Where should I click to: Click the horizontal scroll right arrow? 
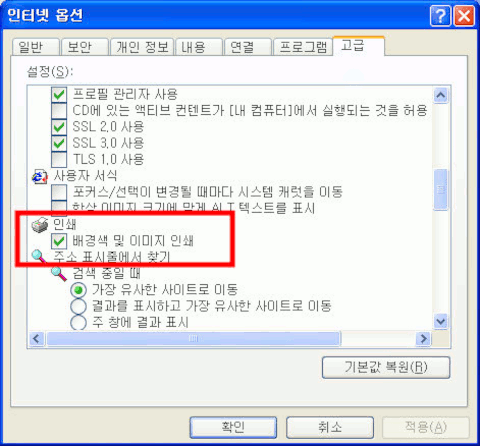click(x=424, y=339)
